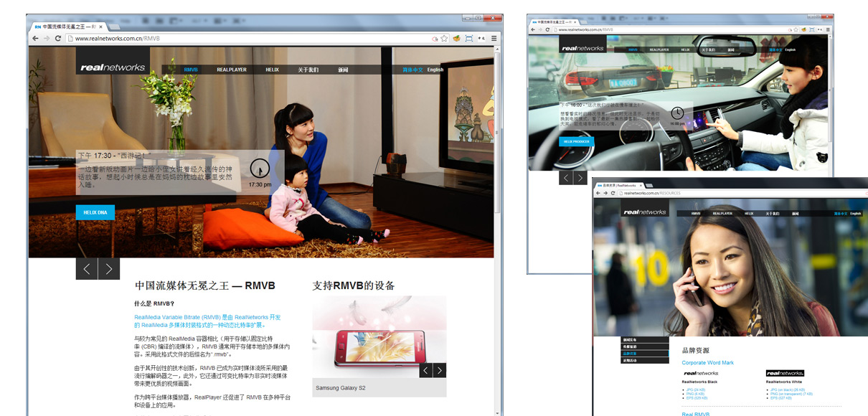The width and height of the screenshot is (868, 416).
Task: Click the realnetworks logo in the Resources window
Action: pos(645,212)
